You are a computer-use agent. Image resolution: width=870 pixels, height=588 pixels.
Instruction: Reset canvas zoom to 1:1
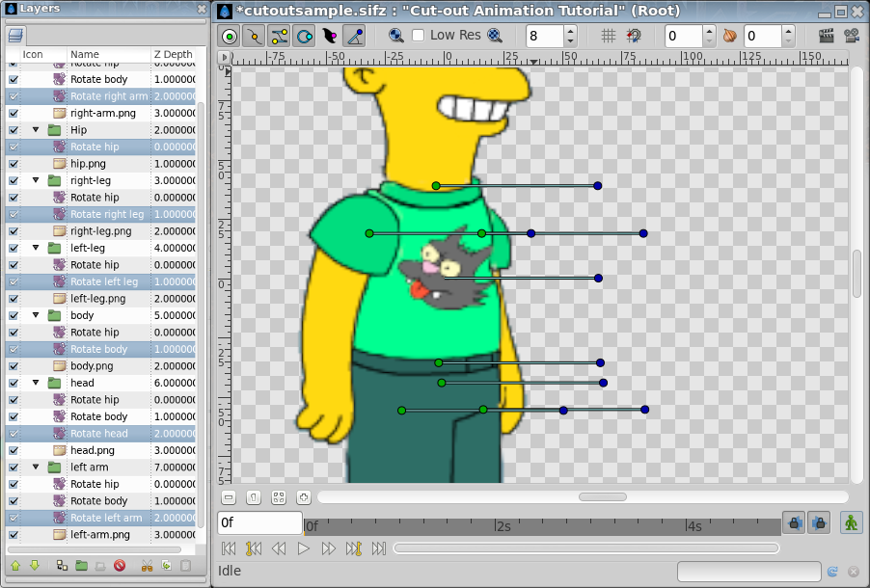pos(254,497)
